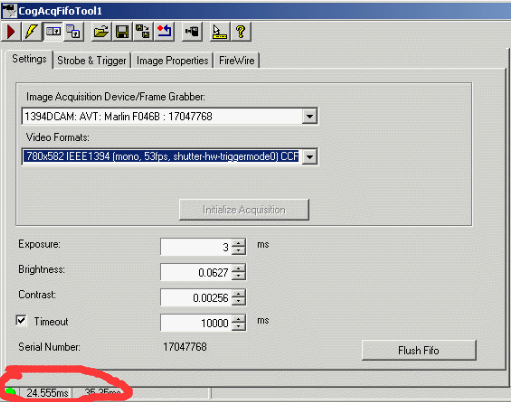511x402 pixels.
Task: Click the Save floppy disk icon
Action: click(x=122, y=32)
